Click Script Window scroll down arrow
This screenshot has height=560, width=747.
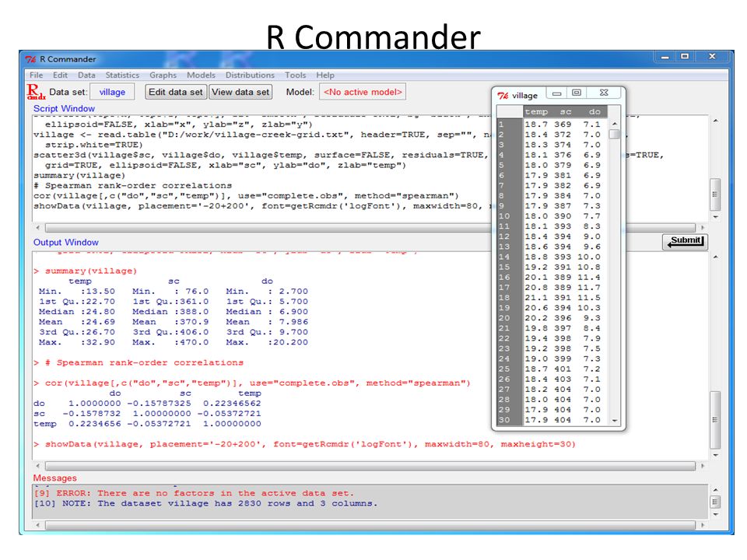tap(716, 217)
